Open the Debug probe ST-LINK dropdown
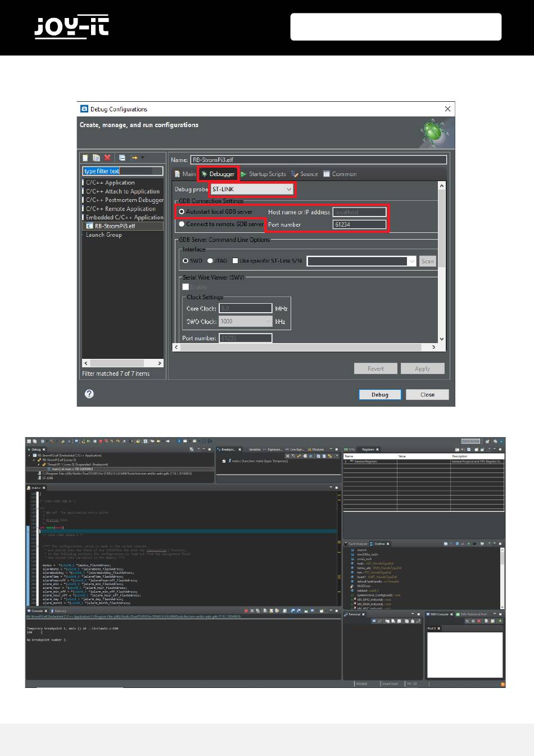Screen dimensions: 534x756 pos(252,190)
